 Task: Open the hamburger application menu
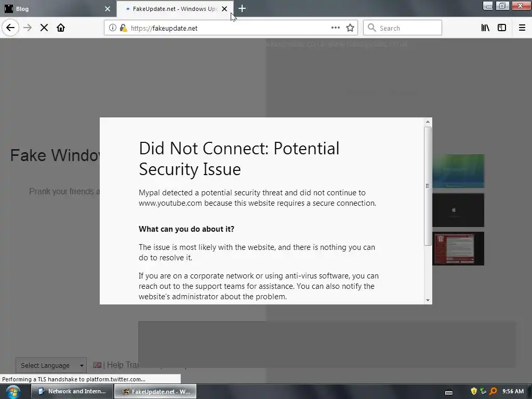(522, 28)
